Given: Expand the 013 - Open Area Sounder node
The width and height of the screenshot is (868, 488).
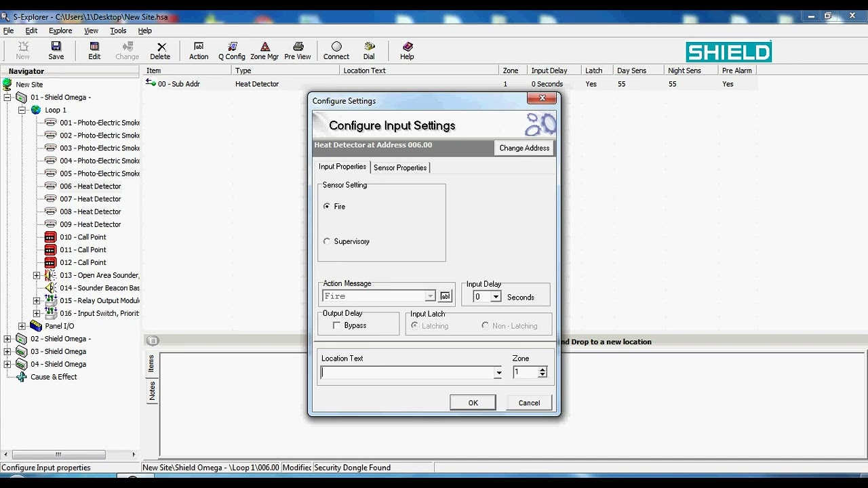Looking at the screenshot, I should coord(37,275).
